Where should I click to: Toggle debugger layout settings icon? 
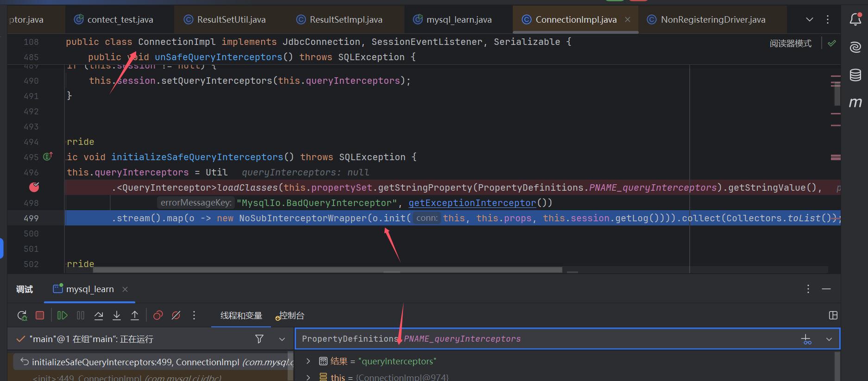833,315
